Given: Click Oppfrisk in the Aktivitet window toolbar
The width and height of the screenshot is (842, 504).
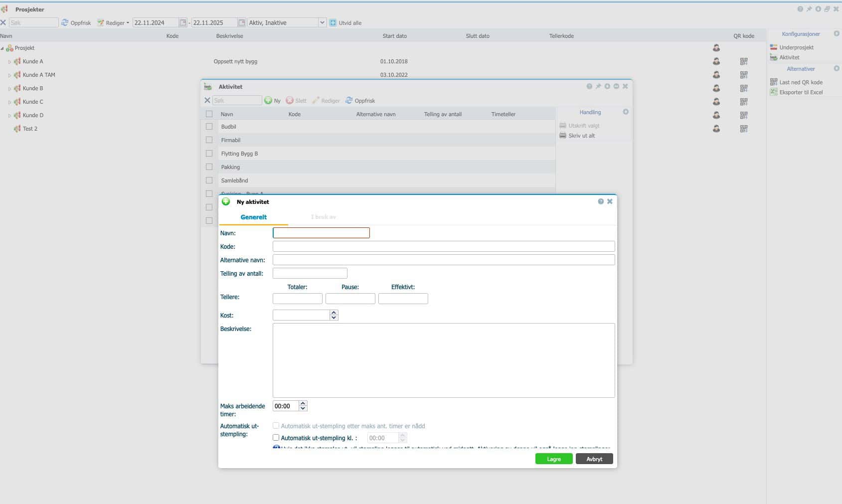Looking at the screenshot, I should coord(360,101).
